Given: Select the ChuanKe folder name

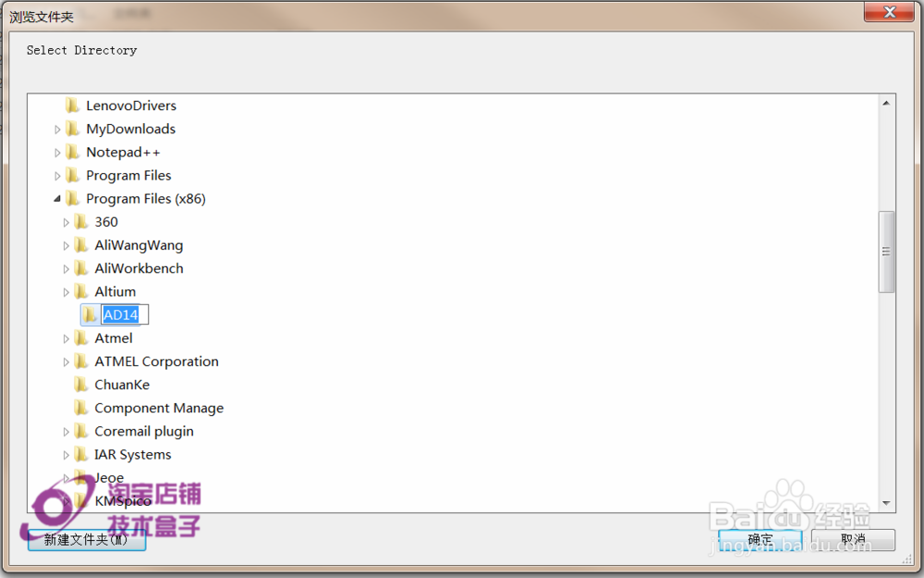Looking at the screenshot, I should tap(122, 385).
